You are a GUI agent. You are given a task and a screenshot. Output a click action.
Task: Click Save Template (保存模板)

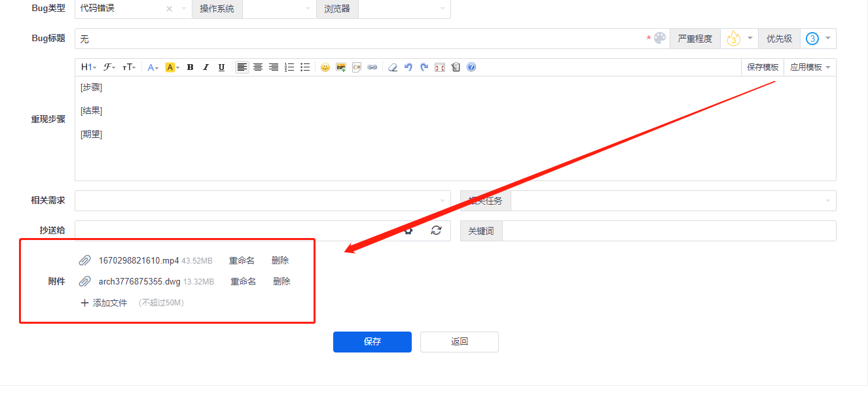(x=763, y=67)
